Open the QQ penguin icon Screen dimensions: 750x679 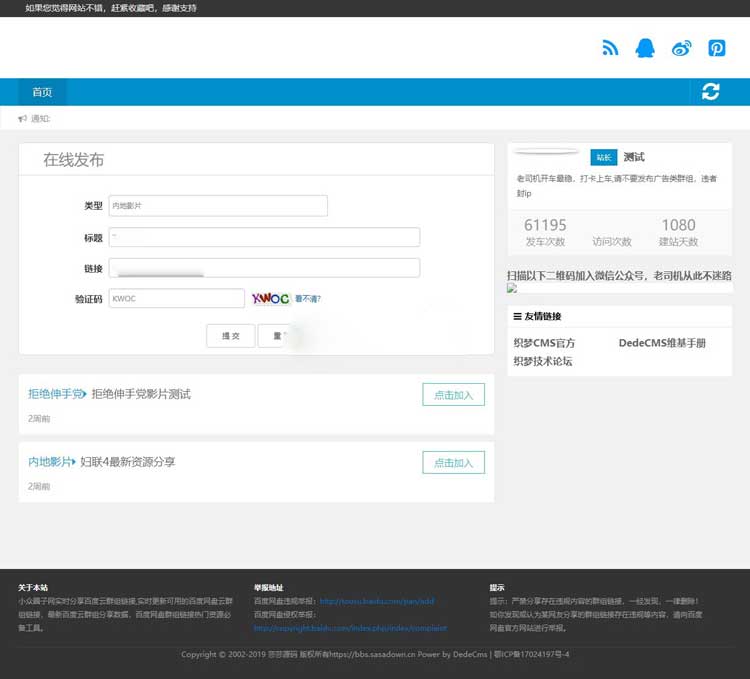click(x=645, y=48)
